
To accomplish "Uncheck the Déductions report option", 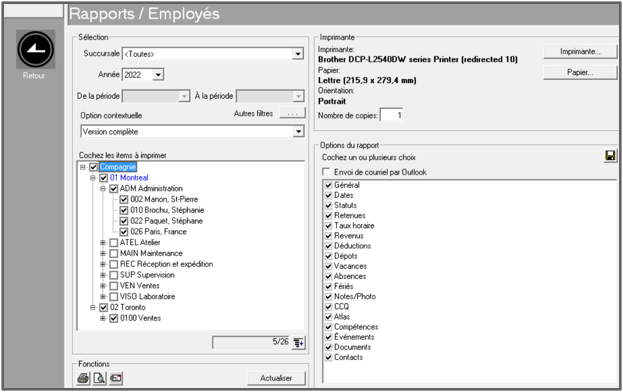I will [329, 246].
